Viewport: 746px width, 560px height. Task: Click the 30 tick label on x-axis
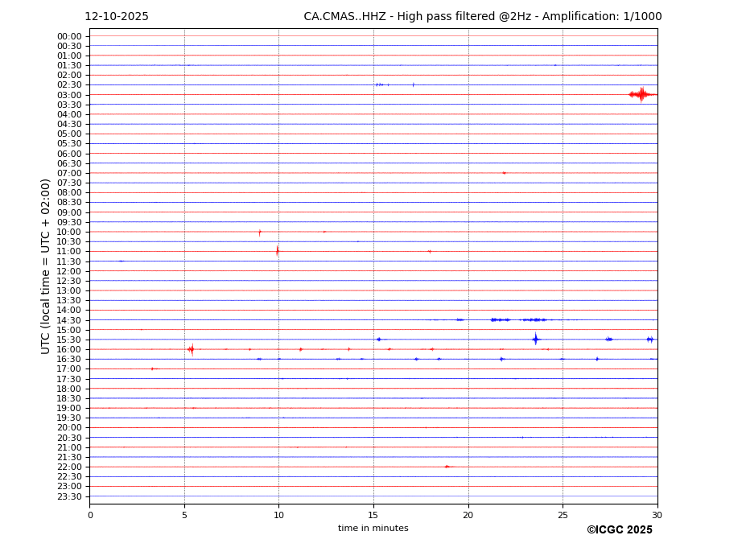tap(657, 515)
